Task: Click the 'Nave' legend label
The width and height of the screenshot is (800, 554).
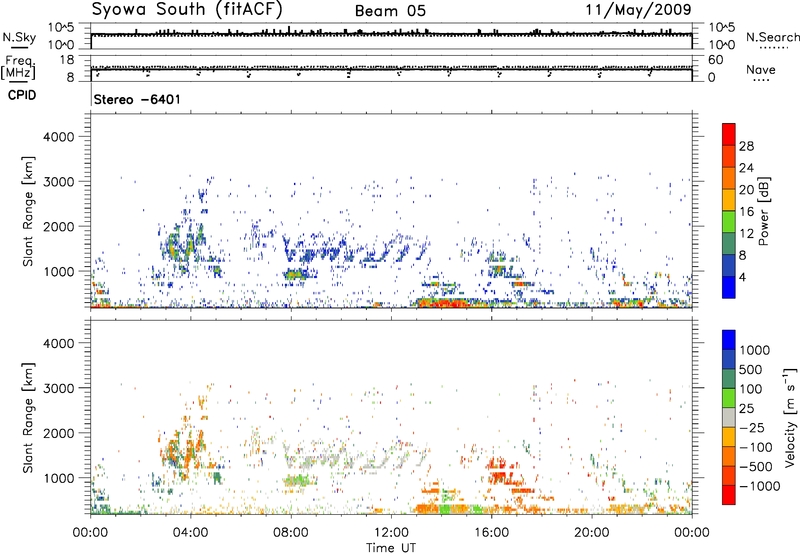Action: (x=761, y=70)
